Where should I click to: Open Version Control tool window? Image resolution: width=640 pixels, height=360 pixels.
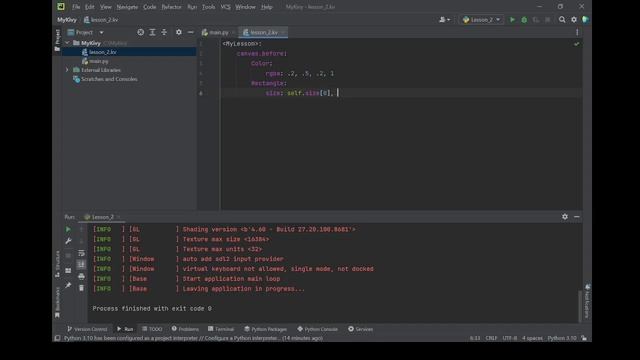click(x=87, y=329)
